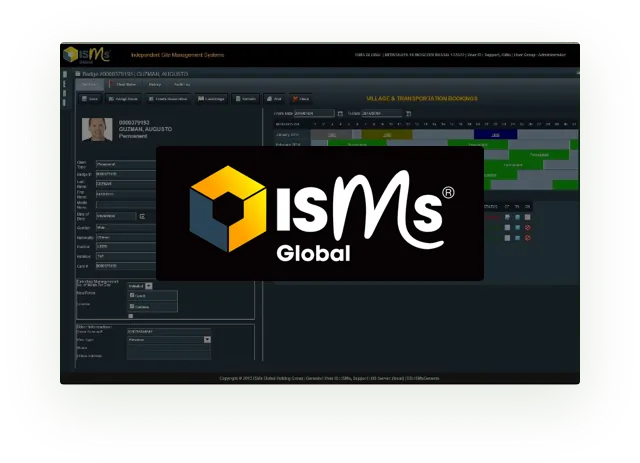Click the blue booking bar in January row
This screenshot has width=640, height=463.
(x=496, y=135)
